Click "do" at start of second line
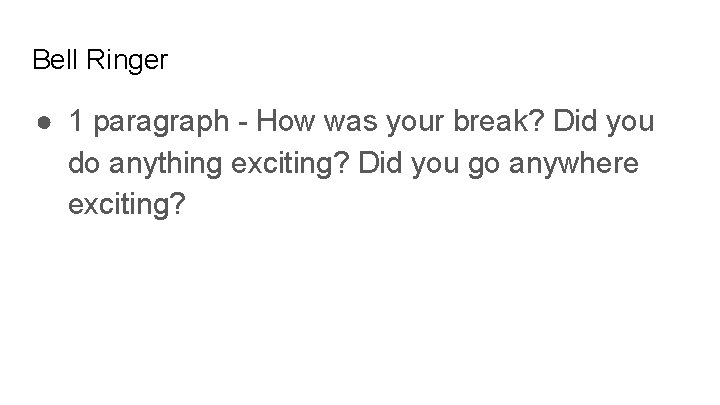 [x=84, y=163]
